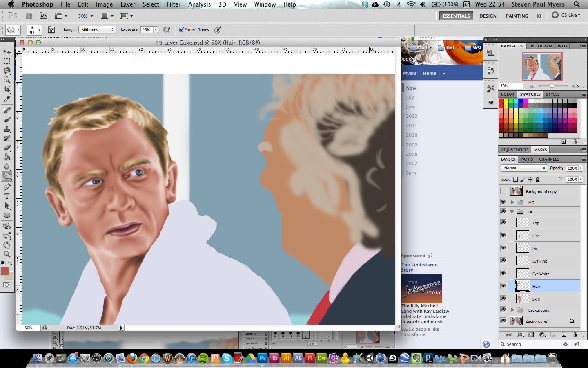The image size is (588, 368).
Task: Hide the Top layer
Action: tap(503, 222)
